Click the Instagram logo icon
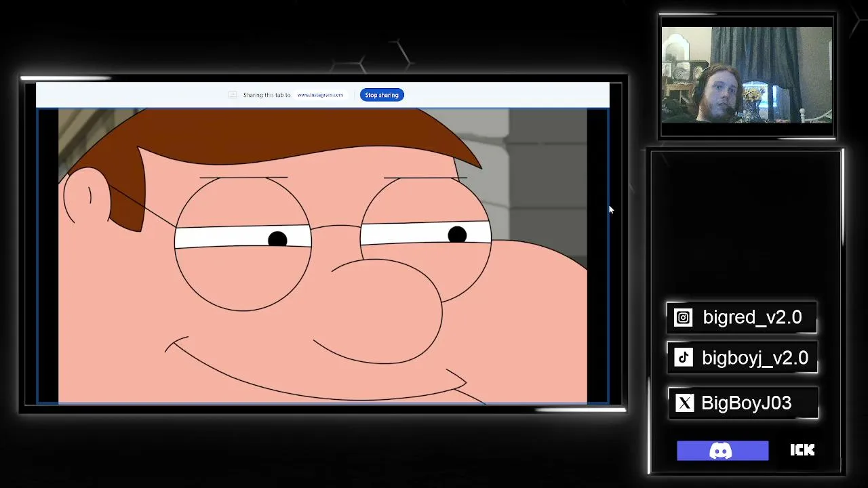 click(x=683, y=317)
